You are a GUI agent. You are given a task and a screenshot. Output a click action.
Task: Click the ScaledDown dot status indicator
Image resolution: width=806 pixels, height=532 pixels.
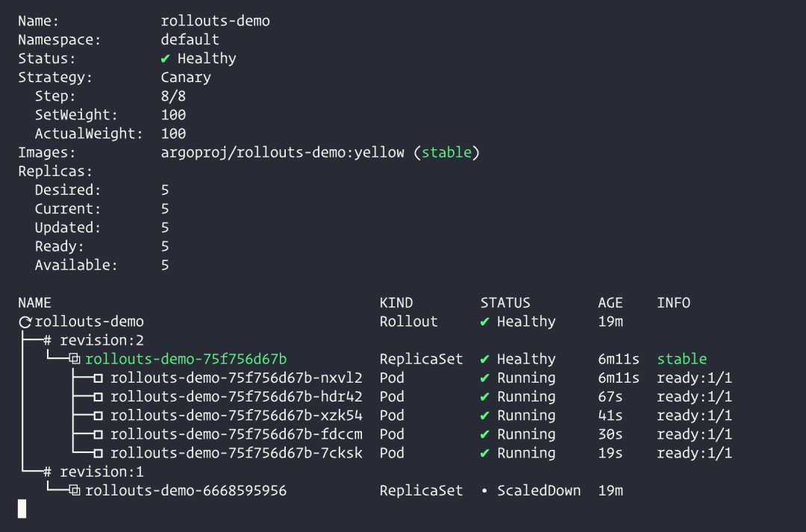tap(485, 491)
